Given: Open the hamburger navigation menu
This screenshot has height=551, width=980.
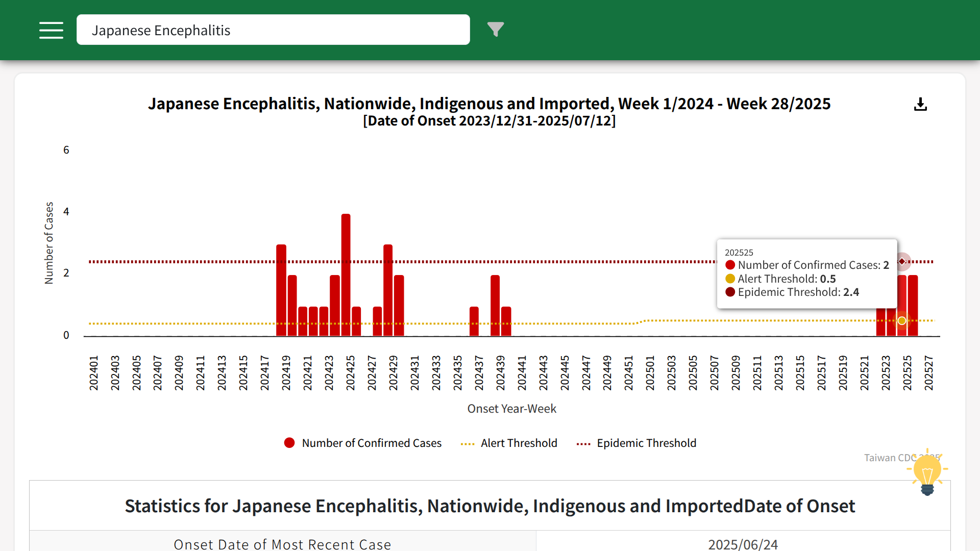Looking at the screenshot, I should (51, 30).
